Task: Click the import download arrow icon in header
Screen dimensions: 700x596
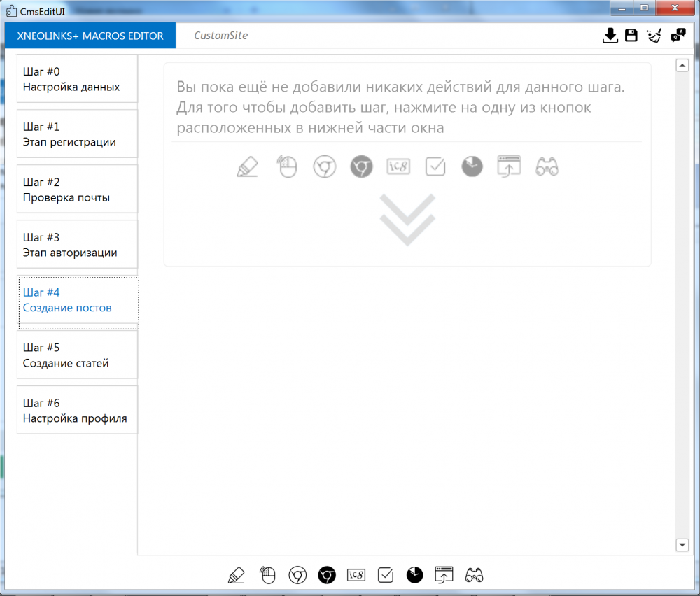Action: click(610, 36)
